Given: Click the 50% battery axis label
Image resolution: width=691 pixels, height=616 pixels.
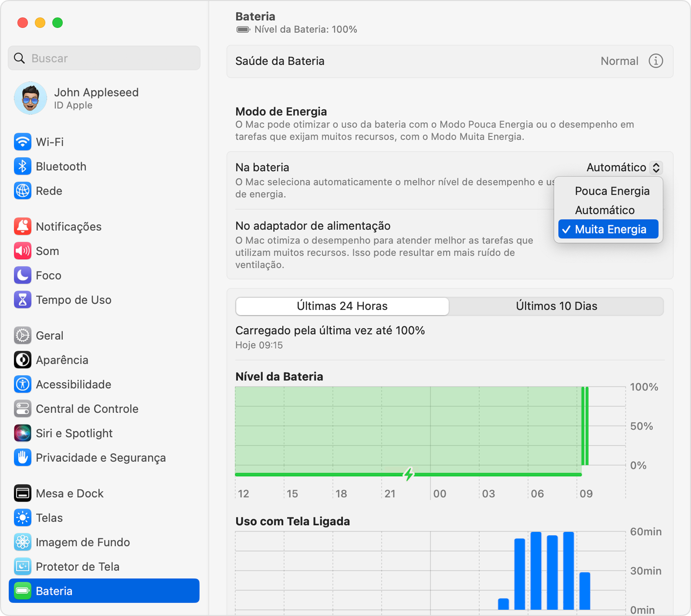Looking at the screenshot, I should pyautogui.click(x=641, y=426).
